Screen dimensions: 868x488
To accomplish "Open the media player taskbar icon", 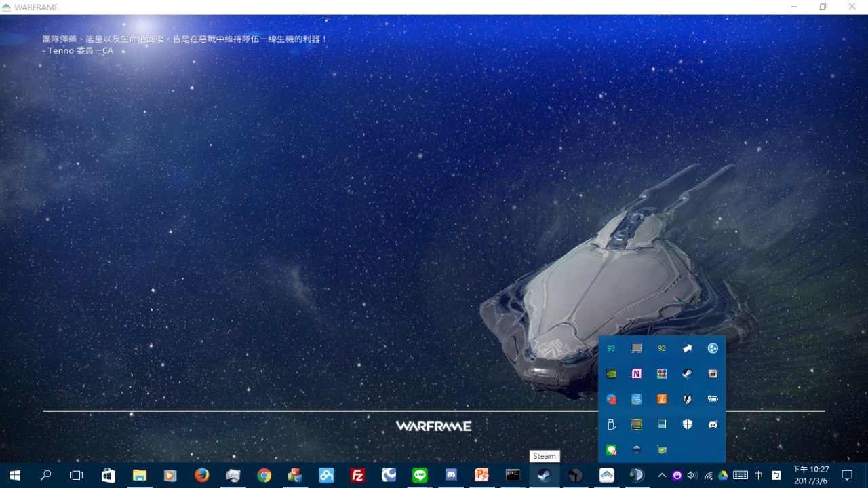I will pyautogui.click(x=170, y=476).
